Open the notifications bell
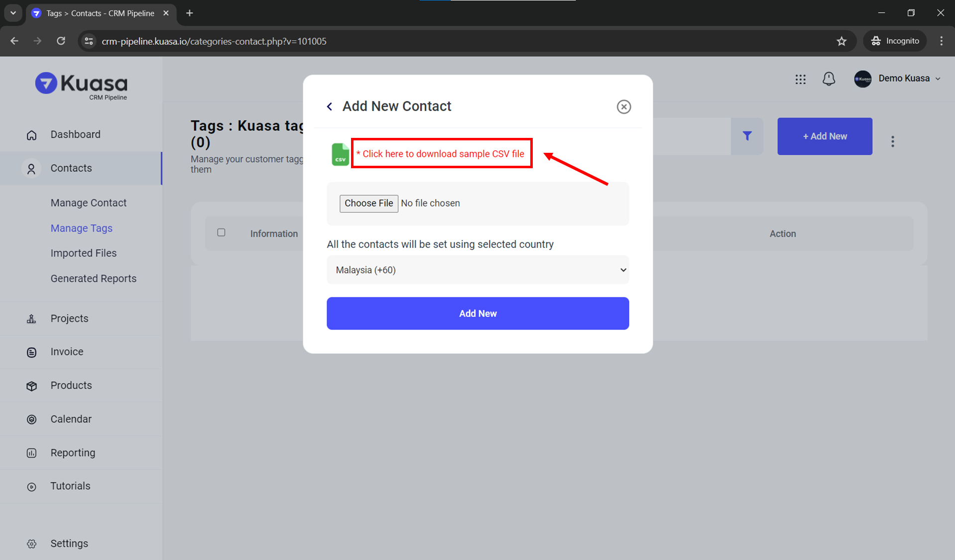The height and width of the screenshot is (560, 955). pos(829,79)
